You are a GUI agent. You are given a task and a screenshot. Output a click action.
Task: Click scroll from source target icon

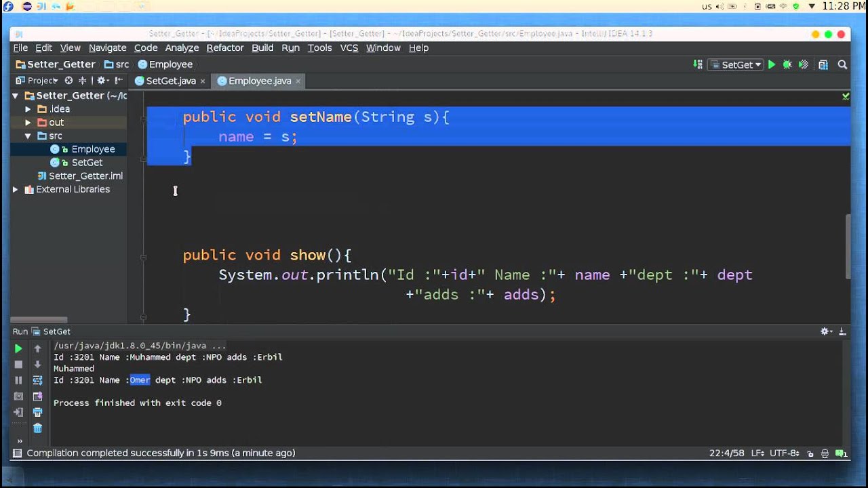(x=69, y=81)
